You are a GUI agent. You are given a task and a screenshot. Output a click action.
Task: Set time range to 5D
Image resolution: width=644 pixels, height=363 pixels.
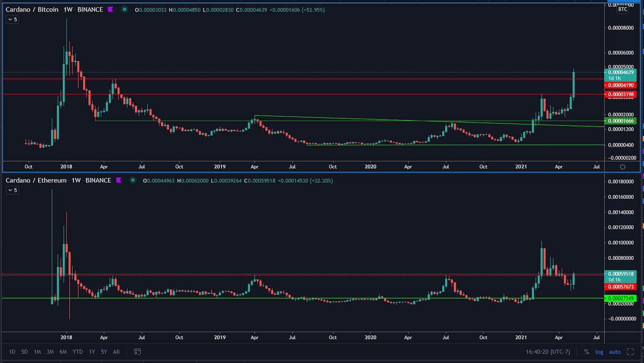pos(24,352)
